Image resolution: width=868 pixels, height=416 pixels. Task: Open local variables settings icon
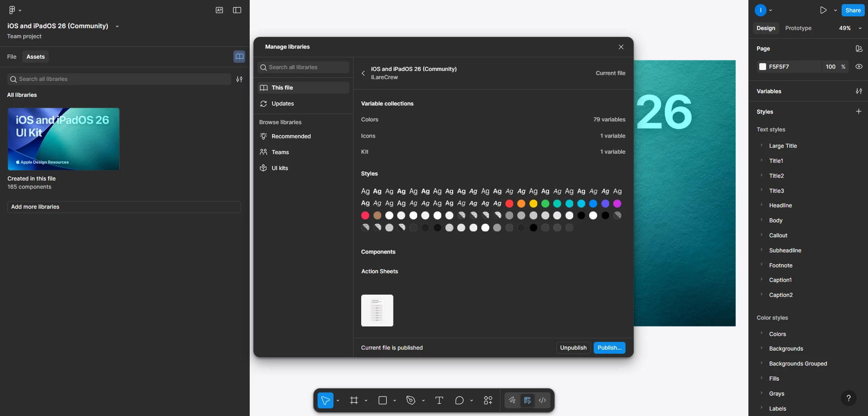(859, 91)
